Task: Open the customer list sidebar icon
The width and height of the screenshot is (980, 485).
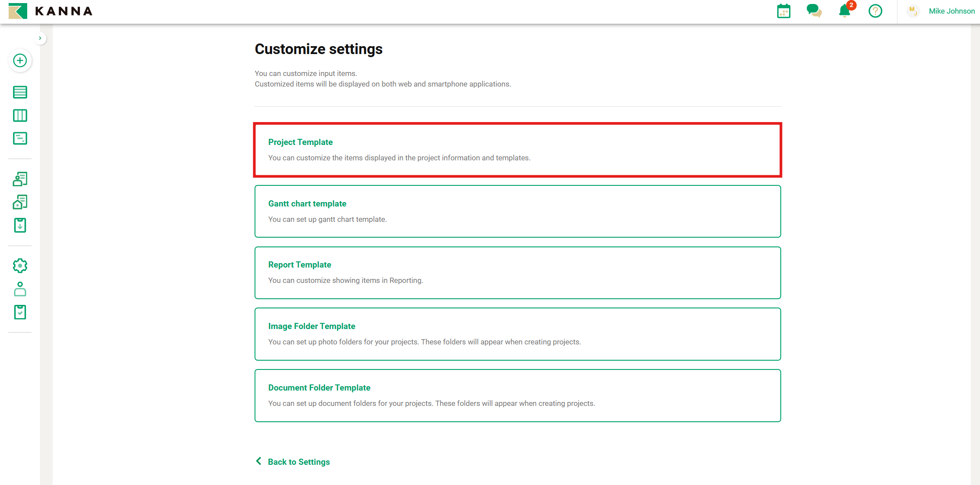Action: (20, 179)
